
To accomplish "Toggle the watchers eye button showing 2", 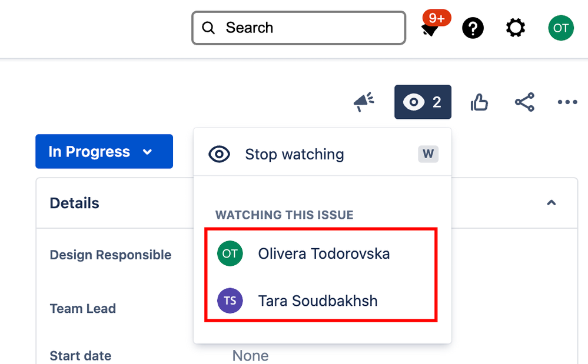I will [423, 102].
